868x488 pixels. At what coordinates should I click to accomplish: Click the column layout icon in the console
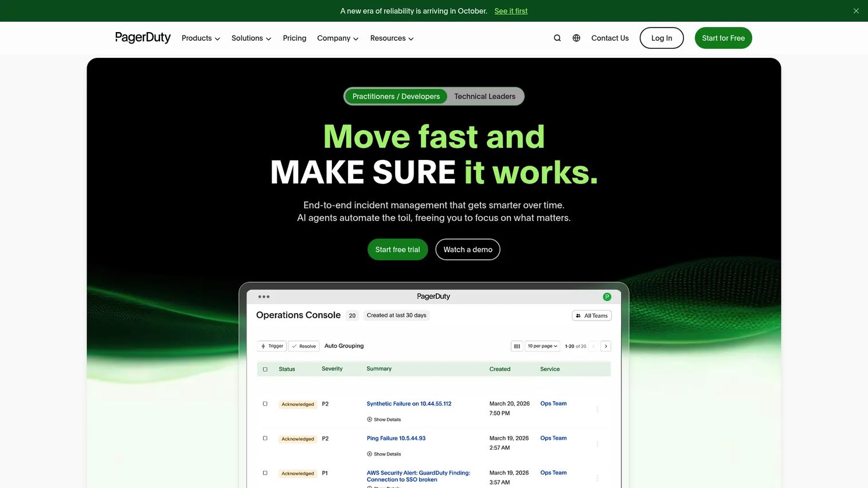click(517, 346)
